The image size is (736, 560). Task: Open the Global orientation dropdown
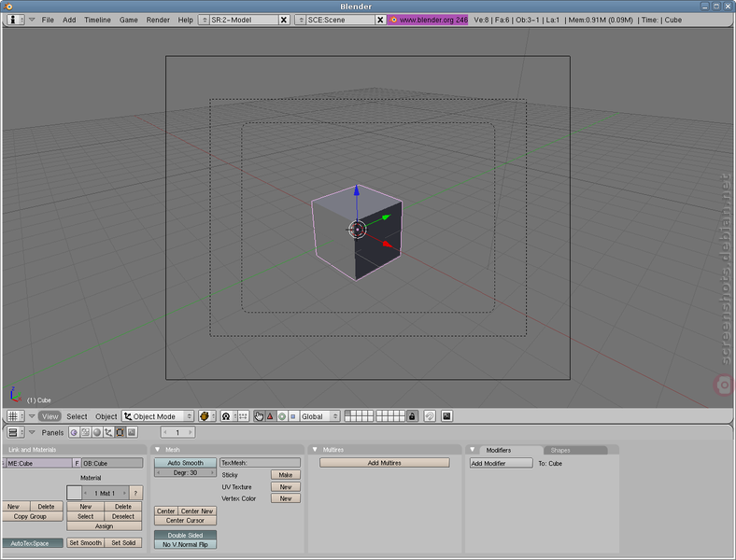click(320, 416)
